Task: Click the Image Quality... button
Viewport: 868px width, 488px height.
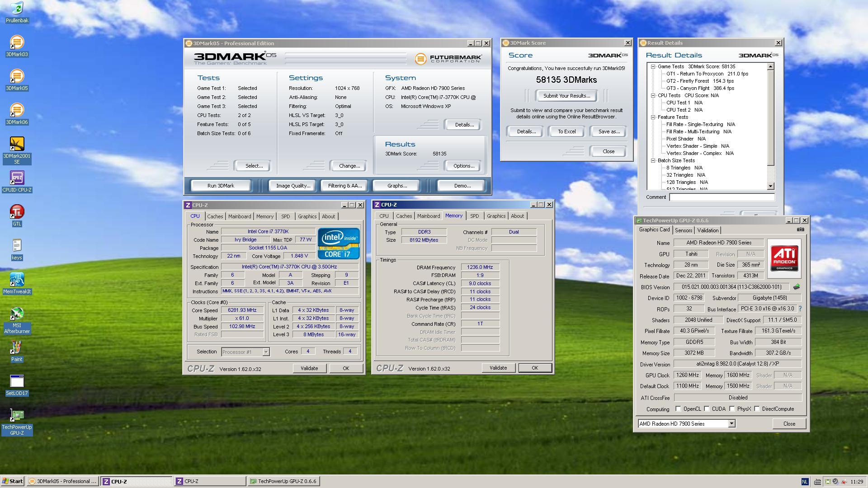Action: [x=293, y=186]
